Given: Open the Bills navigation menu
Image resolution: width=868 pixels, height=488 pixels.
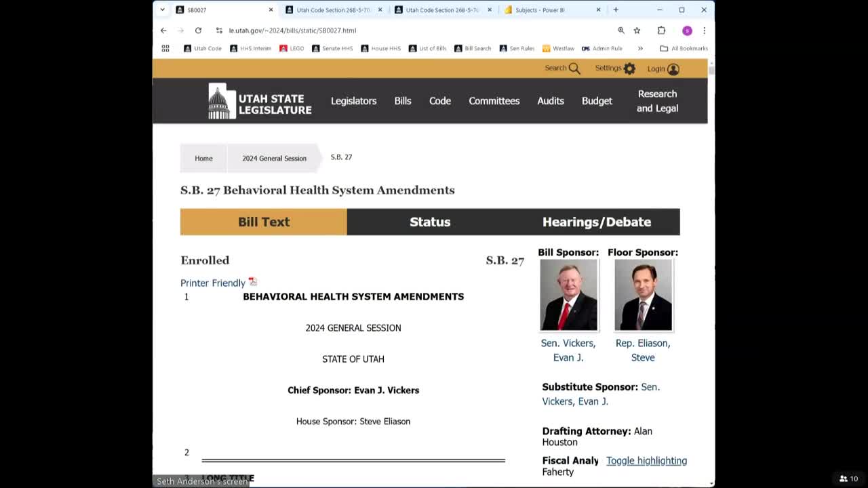Looking at the screenshot, I should coord(402,100).
